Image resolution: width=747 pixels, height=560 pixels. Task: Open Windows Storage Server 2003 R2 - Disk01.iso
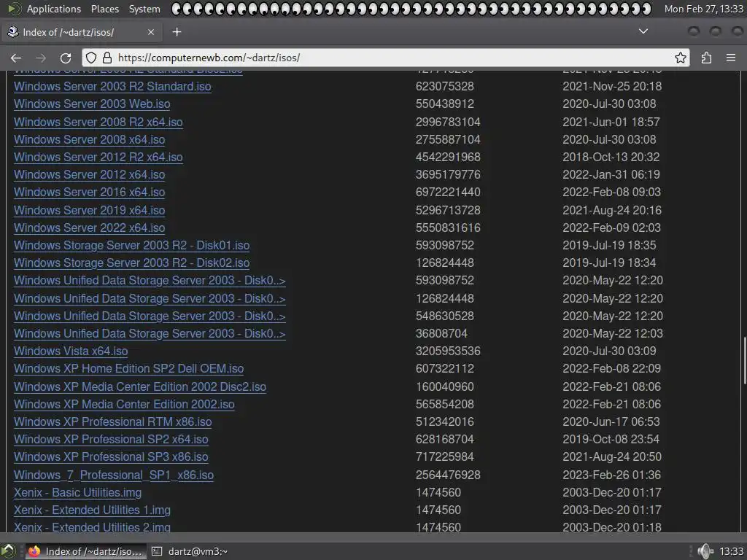pyautogui.click(x=131, y=245)
